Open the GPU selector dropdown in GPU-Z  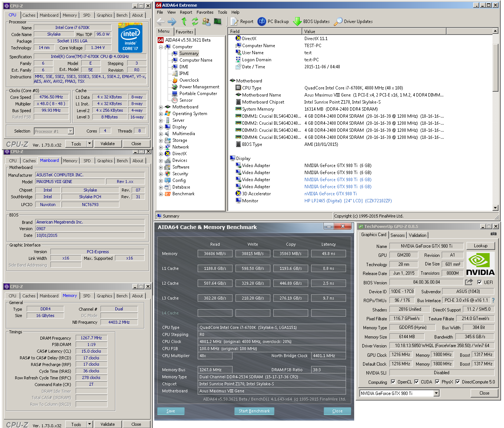coord(436,393)
